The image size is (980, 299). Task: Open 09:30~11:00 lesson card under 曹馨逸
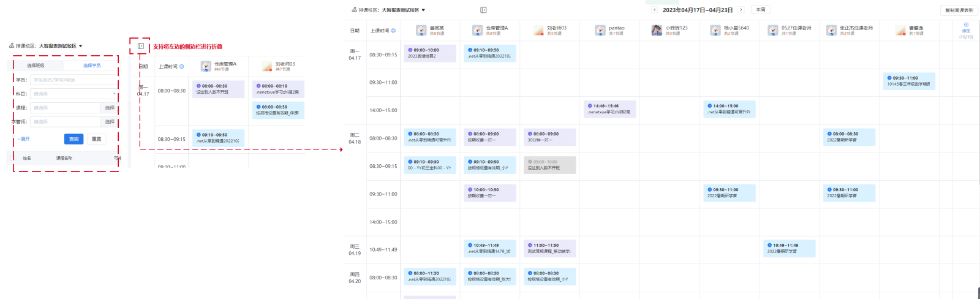(x=910, y=81)
